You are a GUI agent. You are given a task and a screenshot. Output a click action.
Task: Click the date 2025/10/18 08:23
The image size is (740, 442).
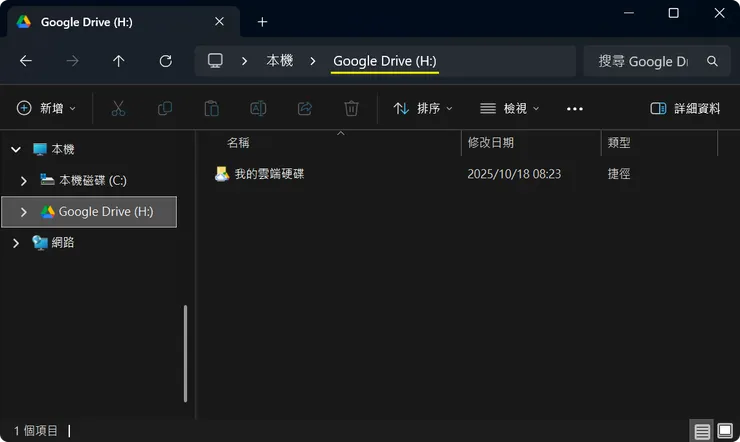[x=514, y=174]
